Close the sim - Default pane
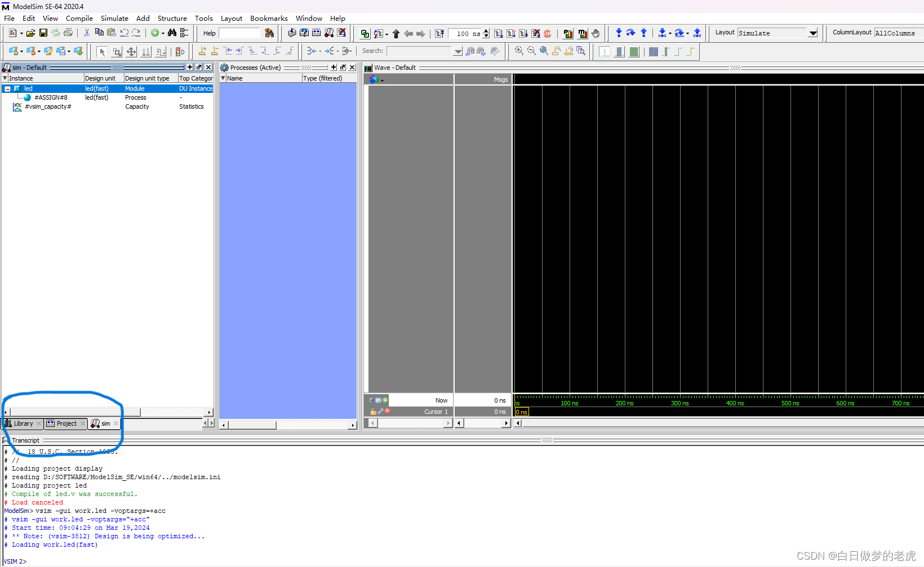 [x=208, y=68]
